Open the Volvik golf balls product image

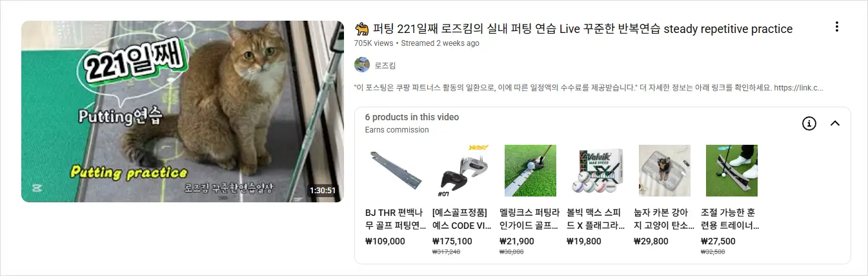coord(598,171)
